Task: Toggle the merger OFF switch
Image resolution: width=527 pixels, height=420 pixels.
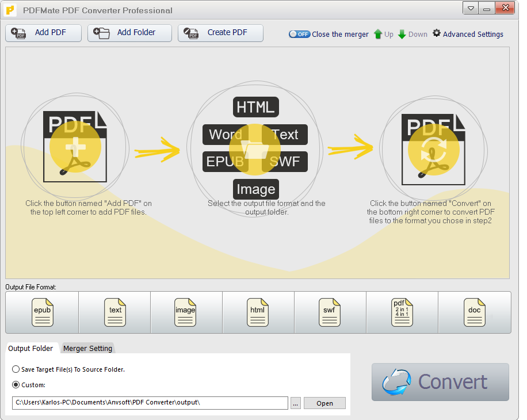Action: [299, 35]
